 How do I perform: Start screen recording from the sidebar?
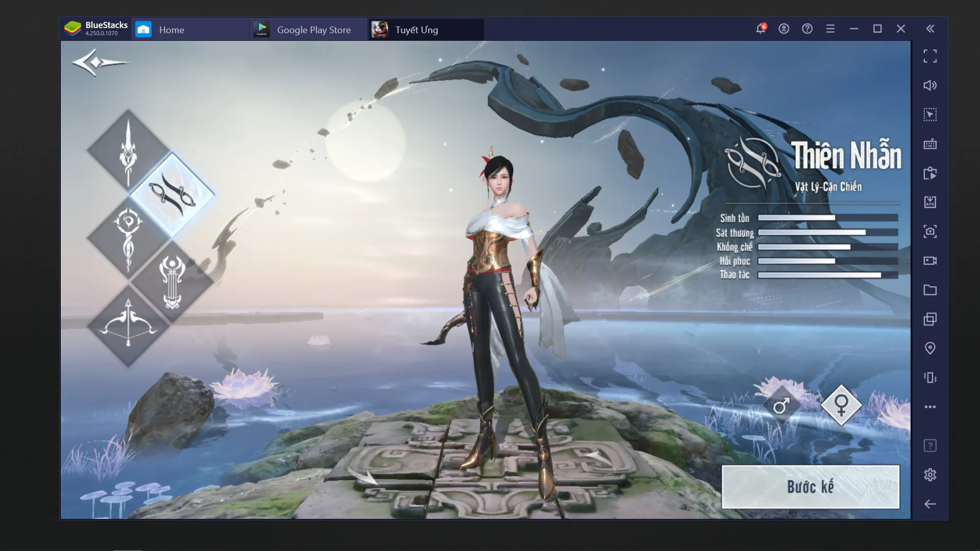930,261
